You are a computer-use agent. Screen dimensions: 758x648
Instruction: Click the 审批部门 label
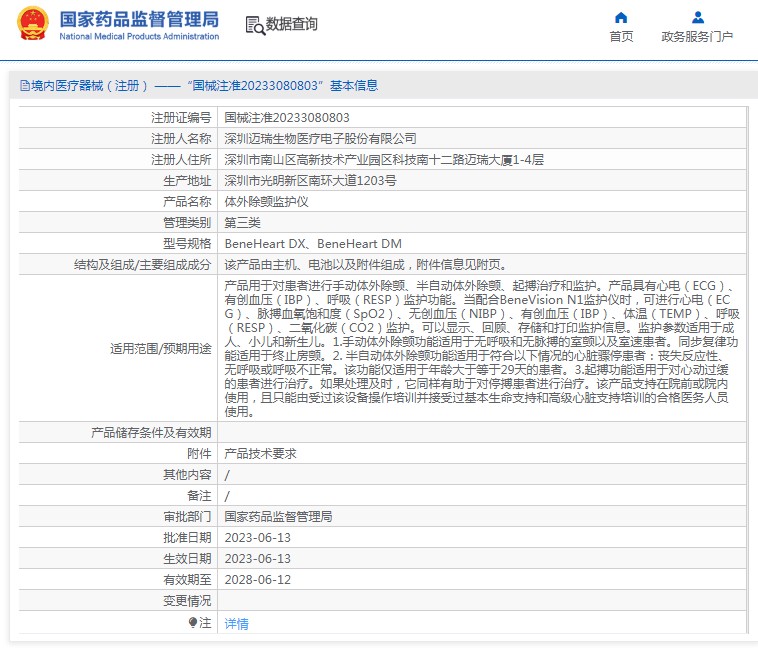(x=188, y=516)
